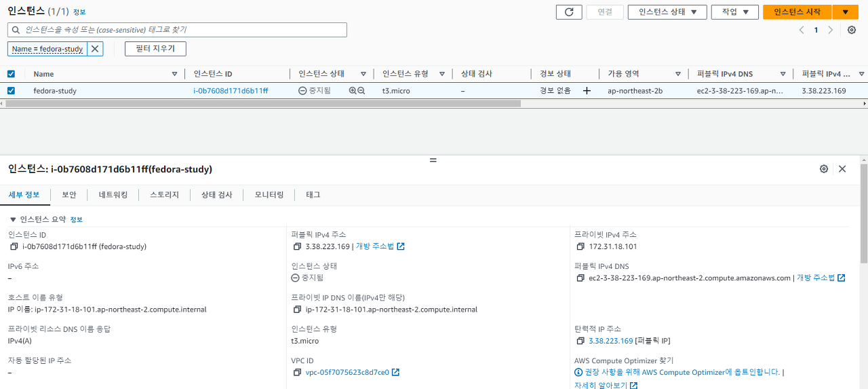Zoom in icon in fedora-study row
Image resolution: width=868 pixels, height=389 pixels.
click(353, 90)
